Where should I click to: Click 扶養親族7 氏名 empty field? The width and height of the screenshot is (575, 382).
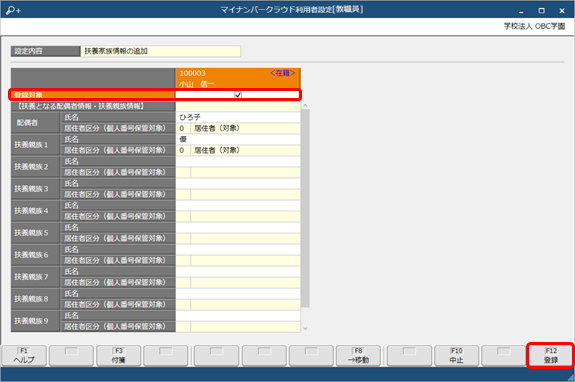238,271
